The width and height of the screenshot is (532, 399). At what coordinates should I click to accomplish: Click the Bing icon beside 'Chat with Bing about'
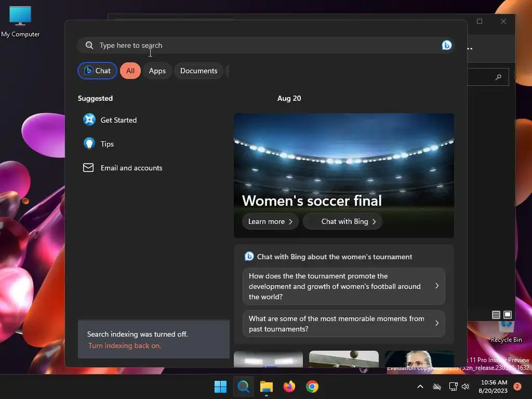point(249,256)
